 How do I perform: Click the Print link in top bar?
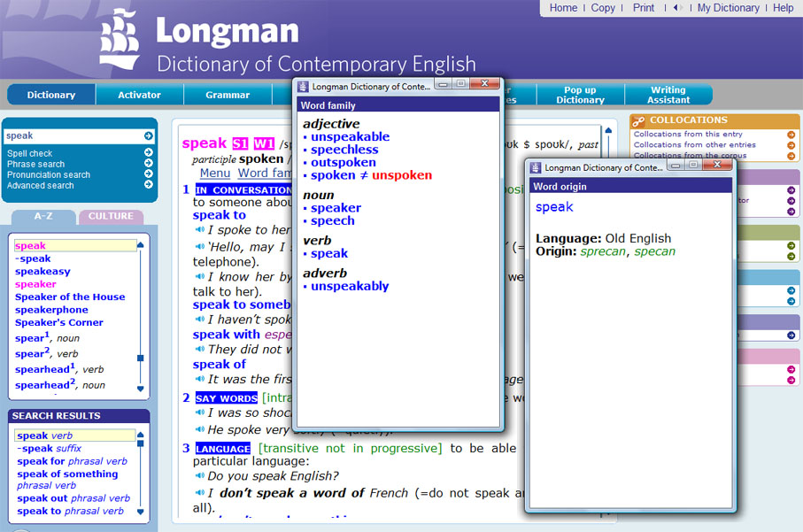pyautogui.click(x=644, y=8)
